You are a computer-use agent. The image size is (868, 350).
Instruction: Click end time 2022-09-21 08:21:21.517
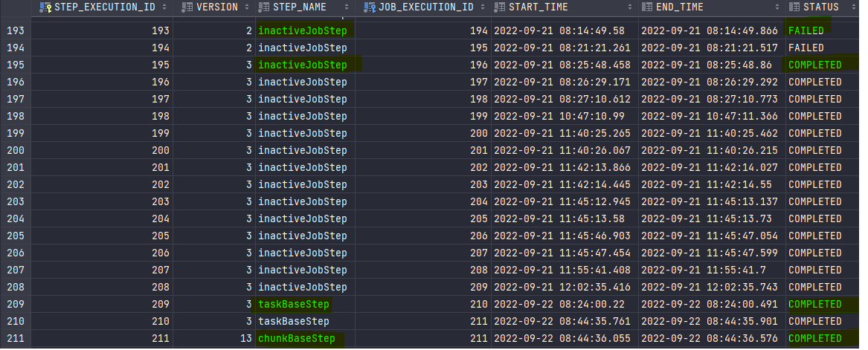coord(709,48)
